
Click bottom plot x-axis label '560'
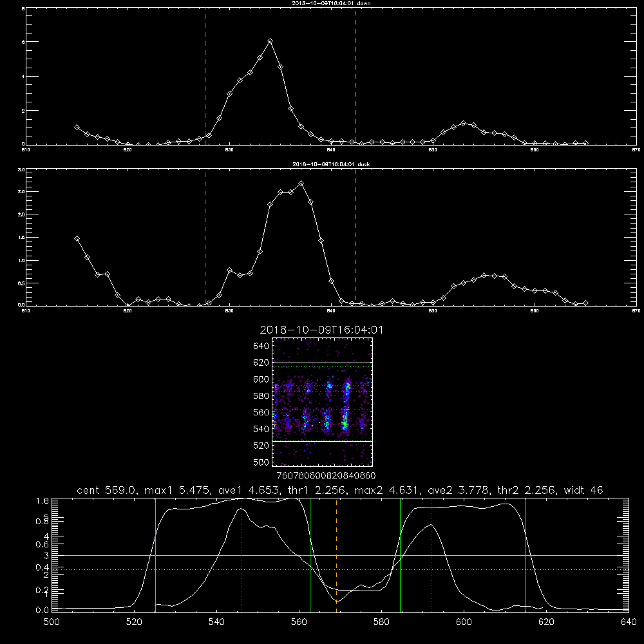coord(299,622)
